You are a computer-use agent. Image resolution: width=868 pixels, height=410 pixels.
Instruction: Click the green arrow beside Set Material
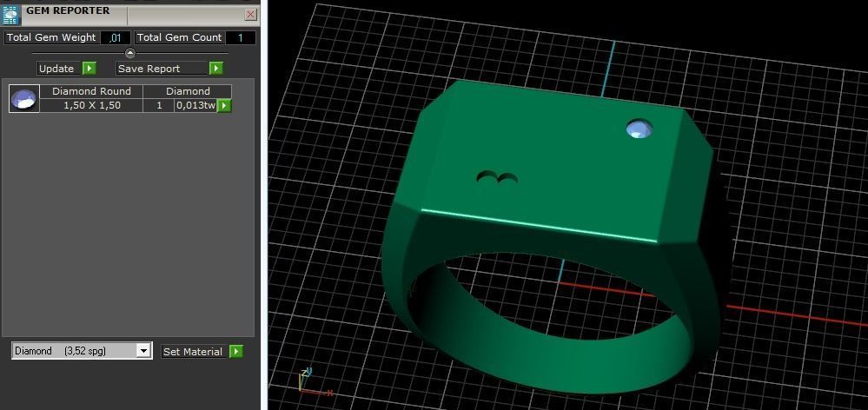coord(236,351)
